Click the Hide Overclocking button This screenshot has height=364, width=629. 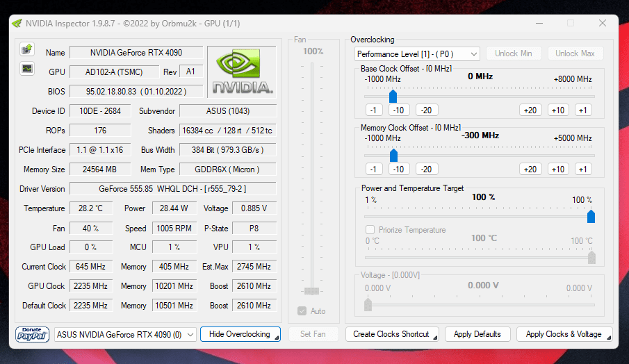(240, 334)
